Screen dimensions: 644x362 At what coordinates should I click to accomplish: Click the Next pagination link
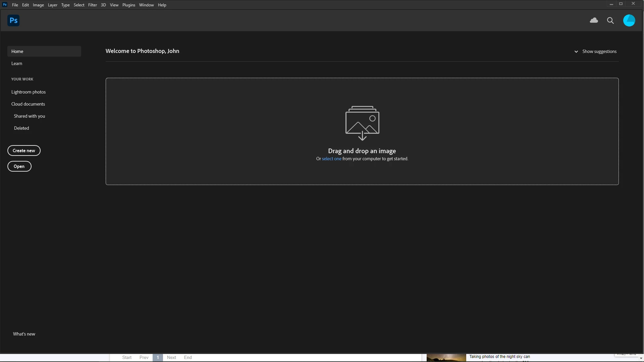tap(171, 357)
